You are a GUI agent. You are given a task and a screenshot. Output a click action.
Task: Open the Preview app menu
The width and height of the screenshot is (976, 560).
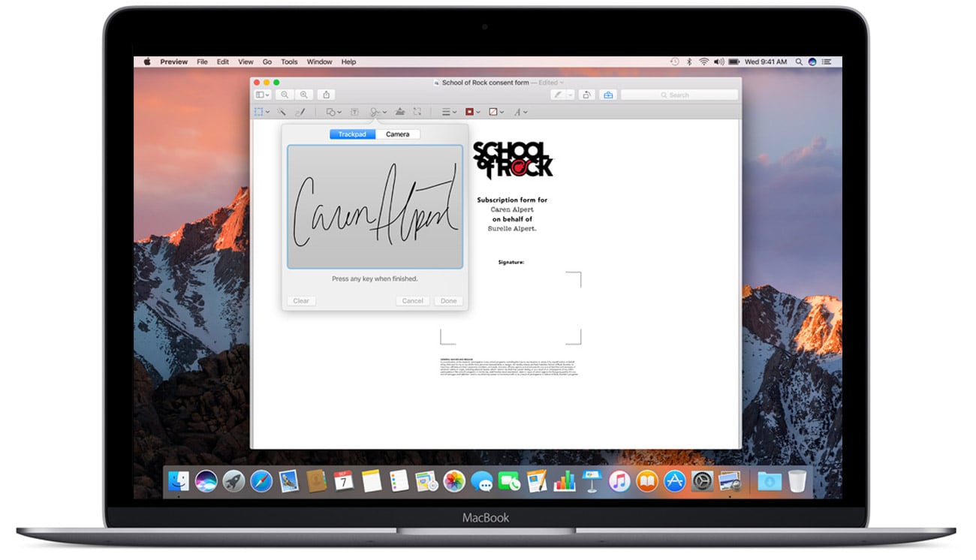point(173,62)
